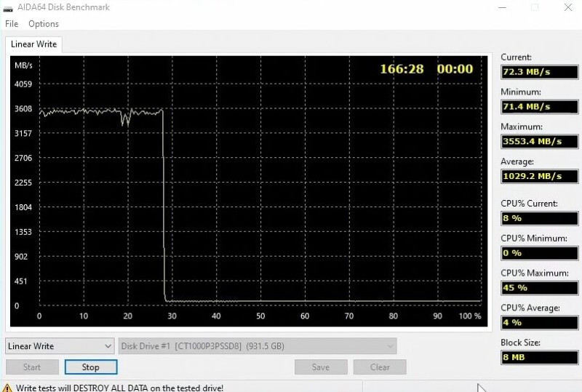Image resolution: width=582 pixels, height=392 pixels.
Task: Expand the Linear Write test type dropdown
Action: click(60, 346)
